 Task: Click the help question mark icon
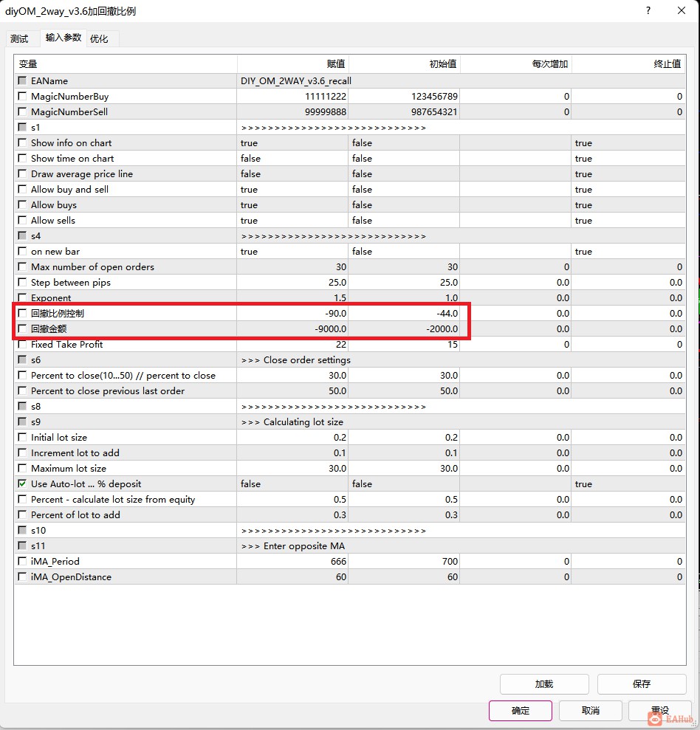[648, 10]
